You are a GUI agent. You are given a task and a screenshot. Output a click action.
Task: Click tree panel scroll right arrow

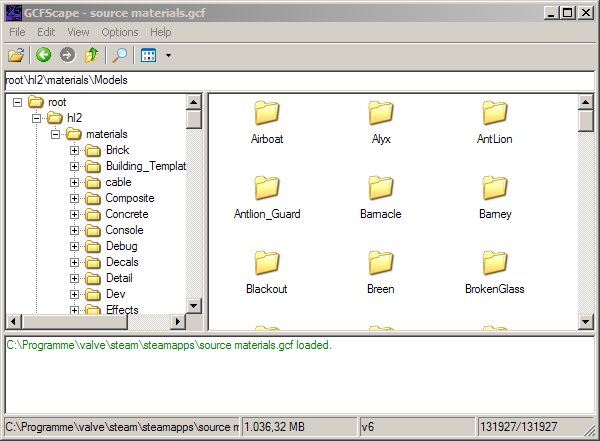[x=178, y=322]
